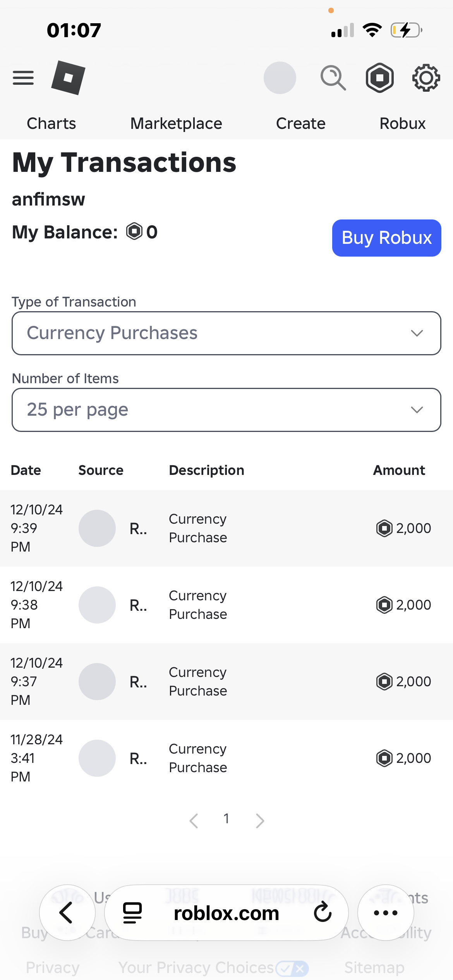
Task: Tap the Description column header
Action: (207, 470)
